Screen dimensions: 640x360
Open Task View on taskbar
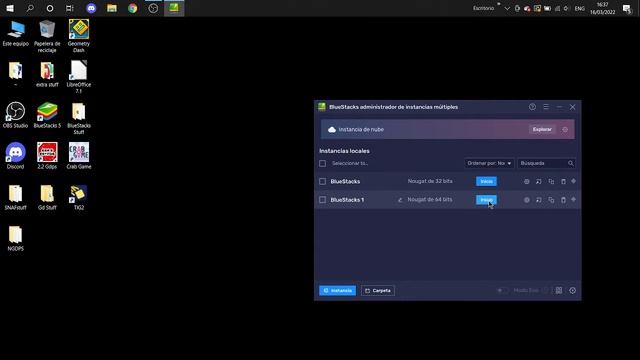(x=70, y=8)
